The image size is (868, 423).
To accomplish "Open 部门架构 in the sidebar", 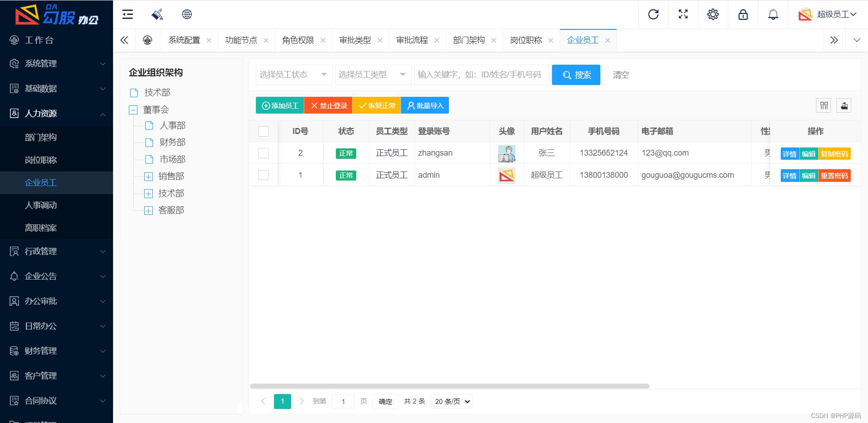I will tap(57, 138).
